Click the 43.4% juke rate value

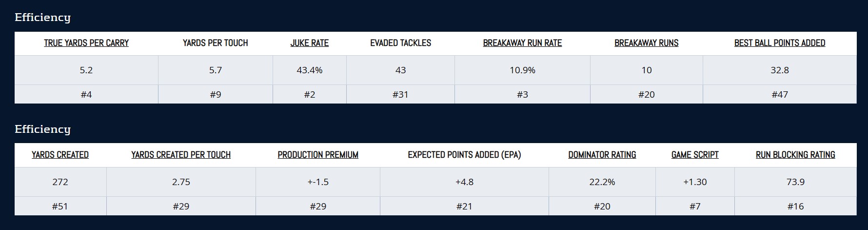point(309,70)
